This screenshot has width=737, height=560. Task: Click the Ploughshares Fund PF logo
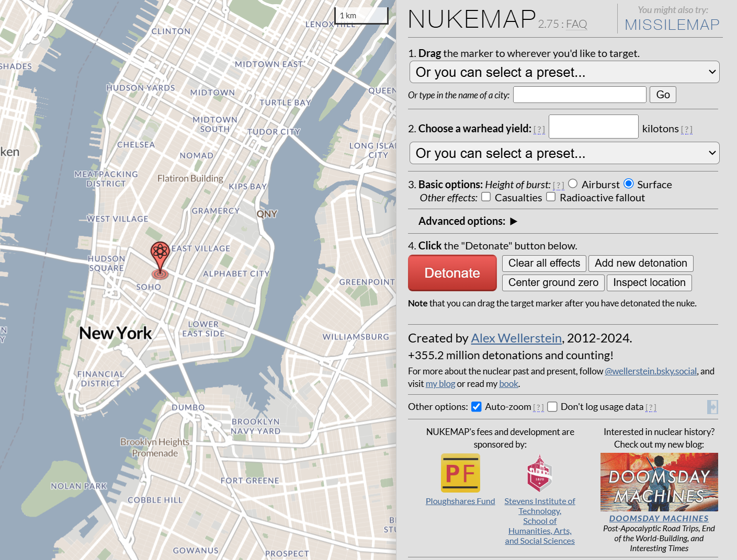(460, 473)
